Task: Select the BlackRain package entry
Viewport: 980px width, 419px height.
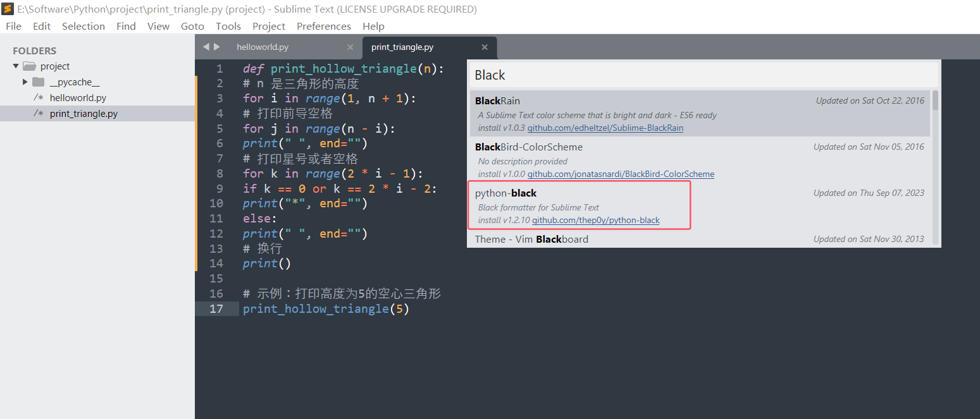Action: click(700, 114)
